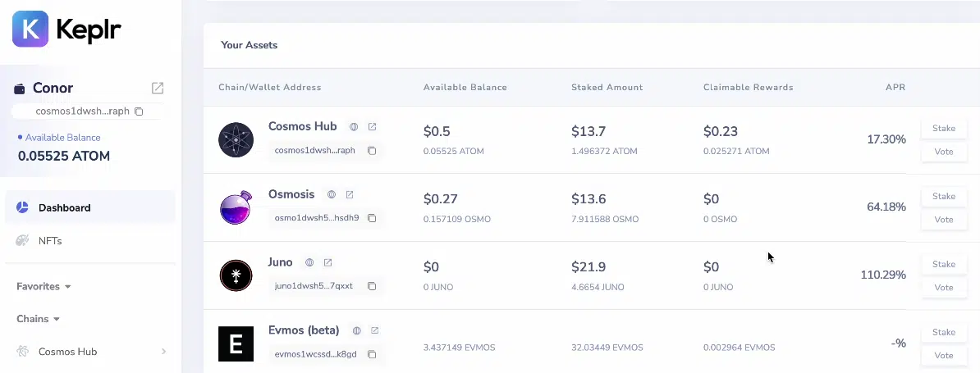Open Juno website globe icon

(309, 262)
